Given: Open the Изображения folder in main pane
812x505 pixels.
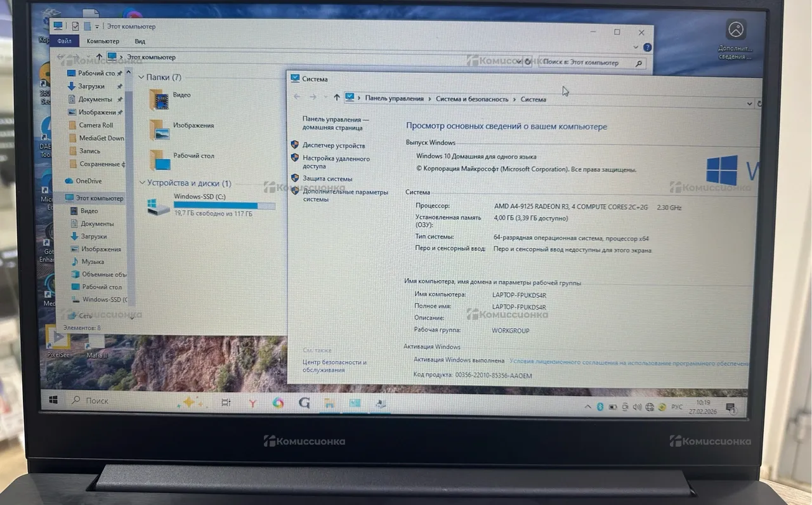Looking at the screenshot, I should point(160,129).
